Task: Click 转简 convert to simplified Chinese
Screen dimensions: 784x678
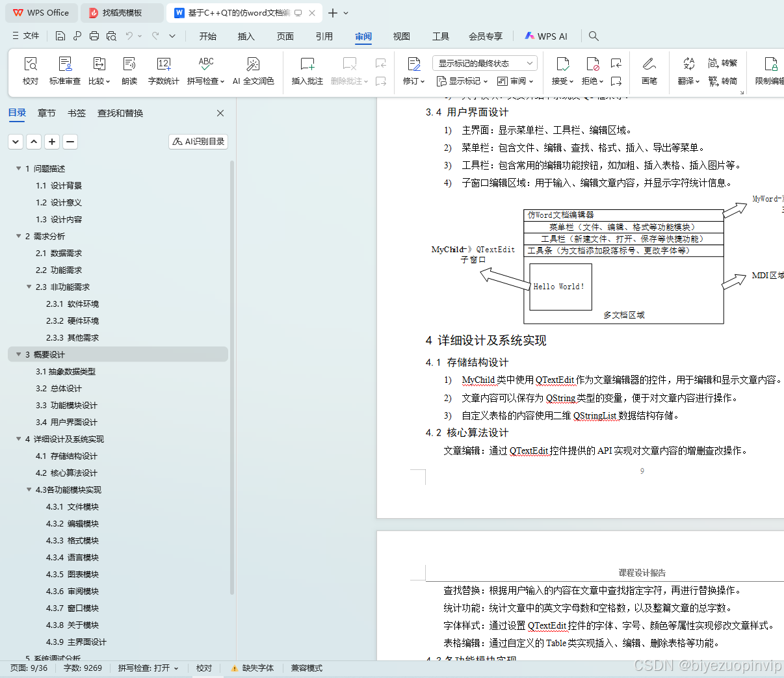Action: [723, 81]
